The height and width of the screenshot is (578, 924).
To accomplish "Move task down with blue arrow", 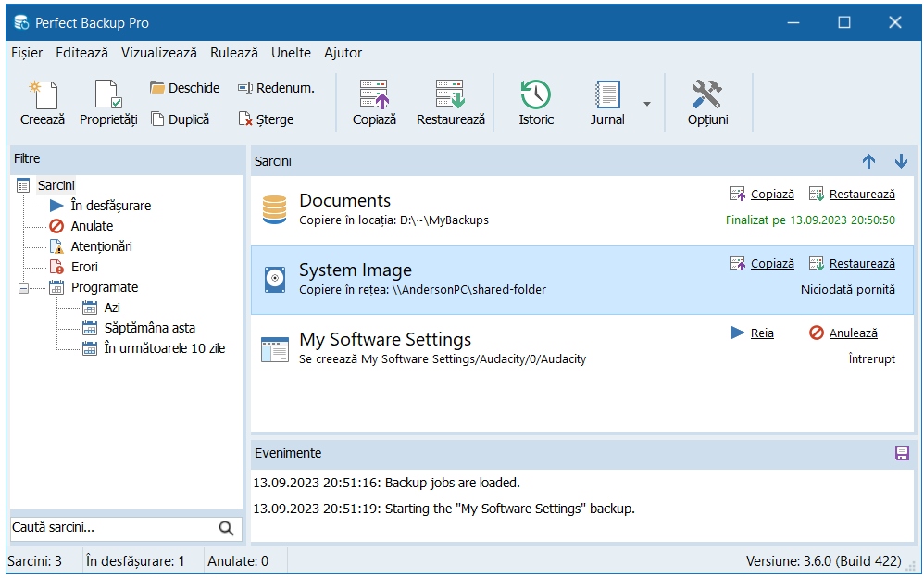I will (x=901, y=161).
